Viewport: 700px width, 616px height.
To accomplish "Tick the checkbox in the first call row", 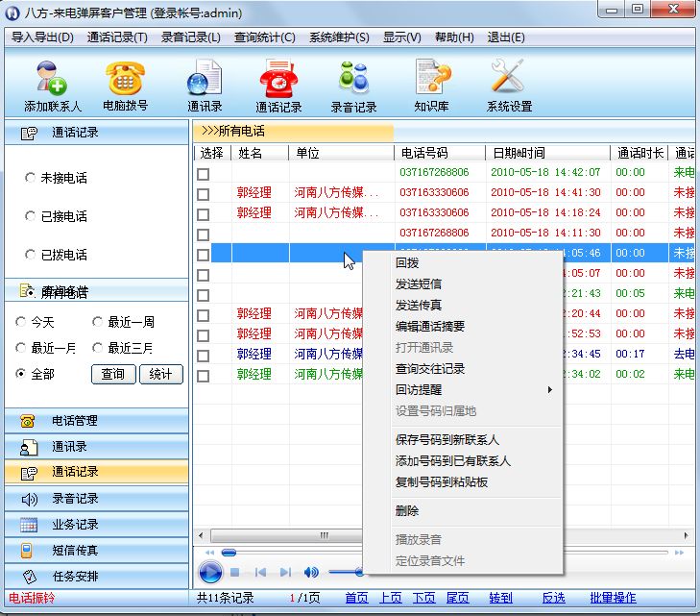I will [x=203, y=173].
